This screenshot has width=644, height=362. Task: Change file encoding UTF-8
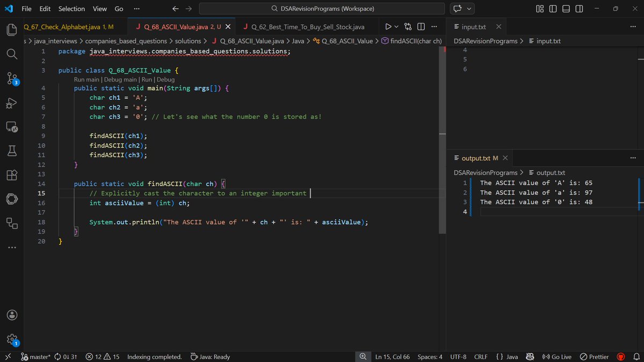tap(458, 357)
